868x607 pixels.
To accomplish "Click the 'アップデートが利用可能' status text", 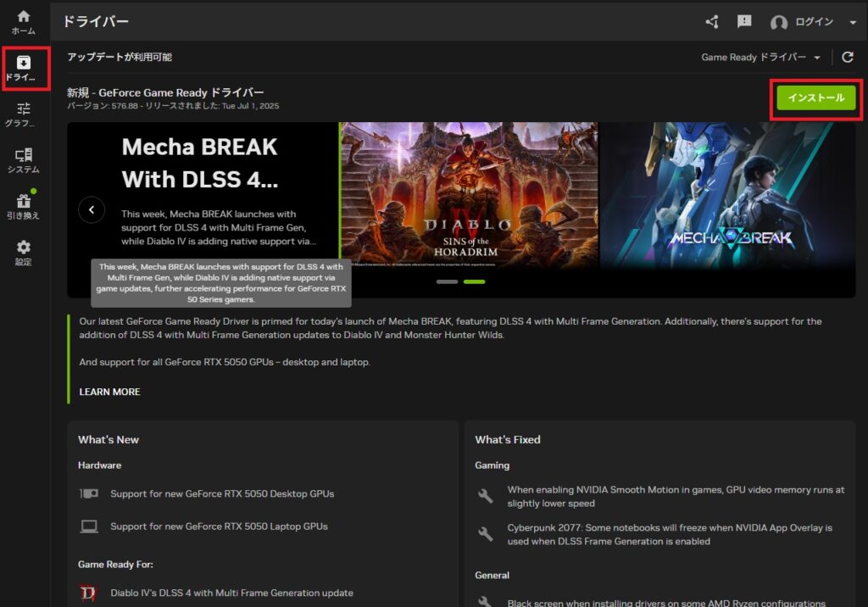I will 120,57.
